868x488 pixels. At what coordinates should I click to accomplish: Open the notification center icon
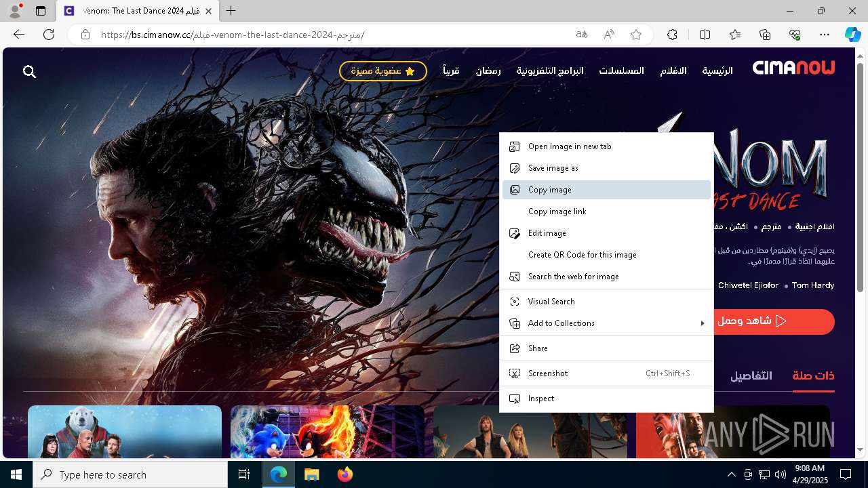pyautogui.click(x=846, y=474)
